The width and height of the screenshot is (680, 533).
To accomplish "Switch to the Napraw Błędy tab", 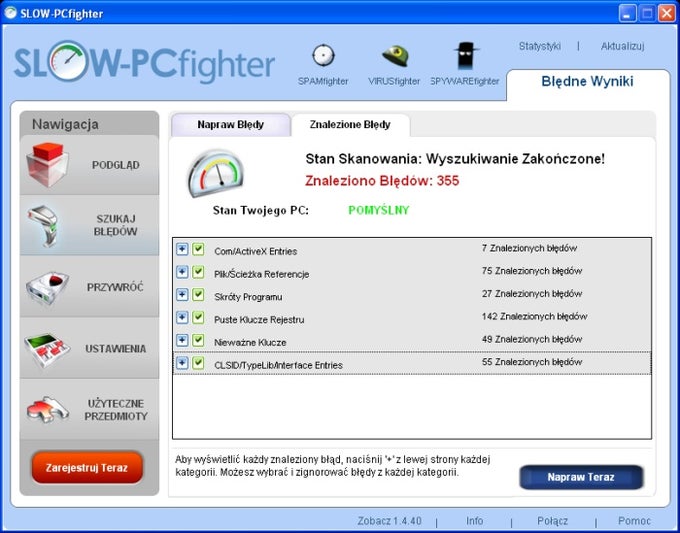I will click(231, 125).
